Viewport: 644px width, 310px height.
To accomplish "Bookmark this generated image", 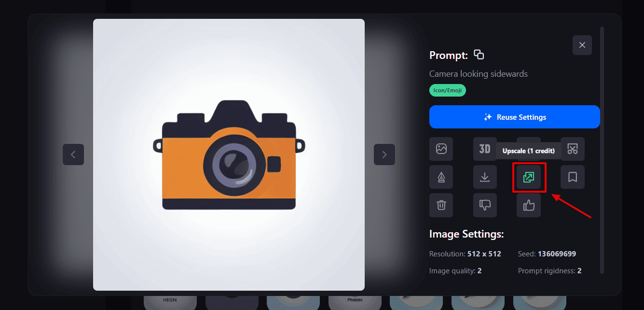I will 573,177.
